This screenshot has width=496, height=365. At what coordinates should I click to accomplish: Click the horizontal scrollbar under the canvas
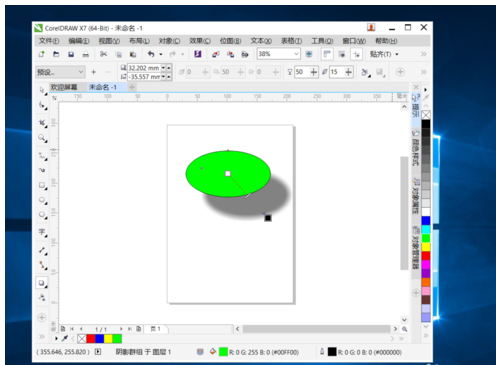[x=316, y=329]
